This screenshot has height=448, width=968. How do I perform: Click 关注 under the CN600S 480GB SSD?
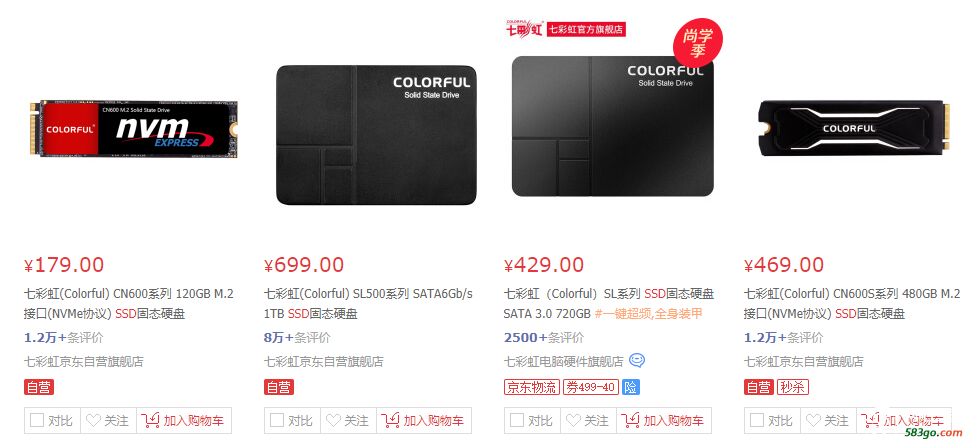click(828, 421)
